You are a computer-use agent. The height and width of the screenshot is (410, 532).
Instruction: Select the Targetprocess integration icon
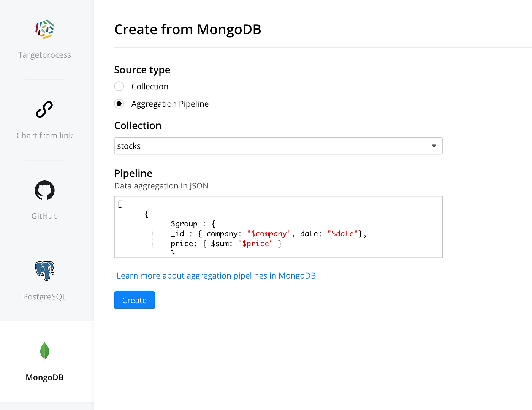click(x=44, y=30)
